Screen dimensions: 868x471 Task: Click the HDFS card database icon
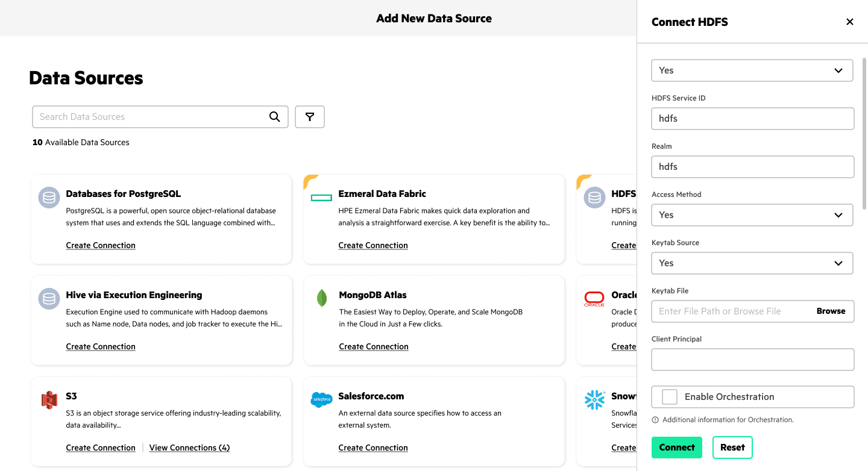594,198
